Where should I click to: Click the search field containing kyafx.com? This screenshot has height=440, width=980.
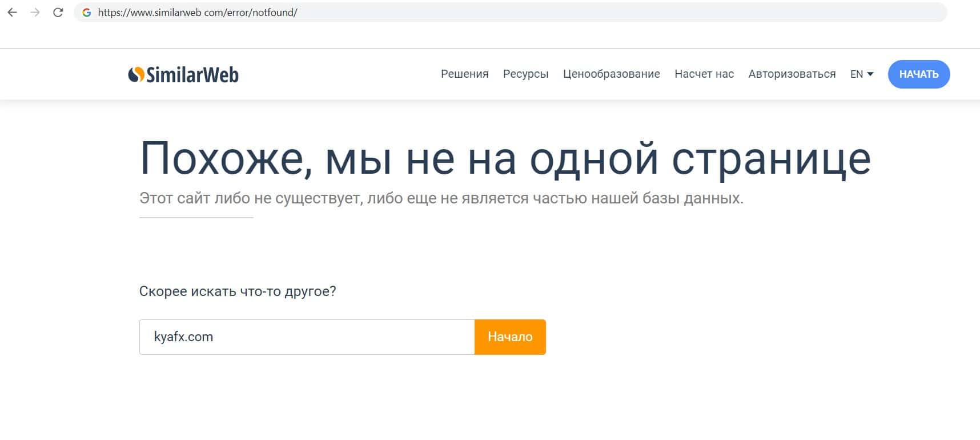(x=307, y=337)
